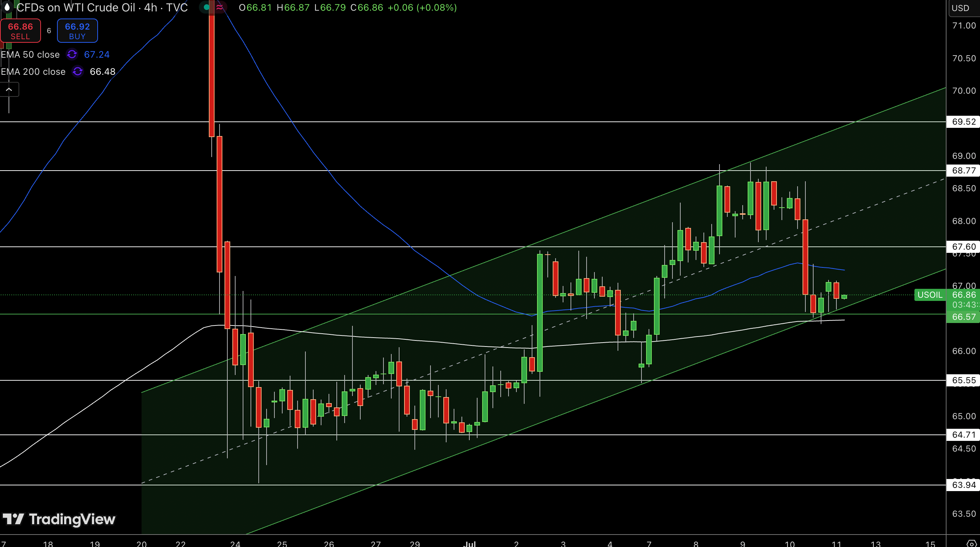Viewport: 980px width, 547px height.
Task: Click the EMA 50 value 67.24
Action: coord(97,54)
